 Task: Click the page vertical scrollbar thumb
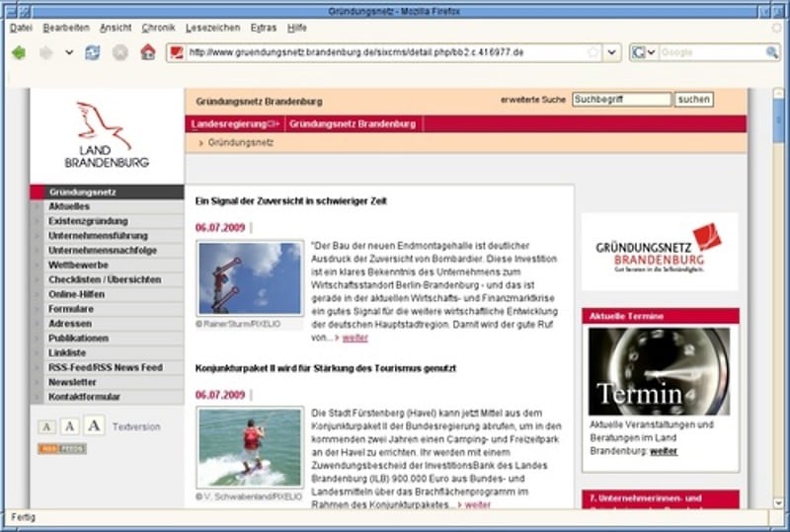(x=778, y=119)
